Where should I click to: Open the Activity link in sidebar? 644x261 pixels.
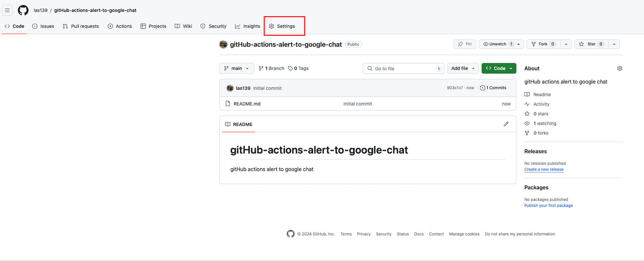point(537,104)
